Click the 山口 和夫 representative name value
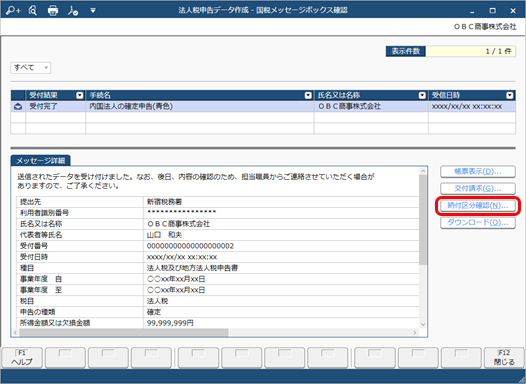The image size is (526, 384). pyautogui.click(x=164, y=235)
